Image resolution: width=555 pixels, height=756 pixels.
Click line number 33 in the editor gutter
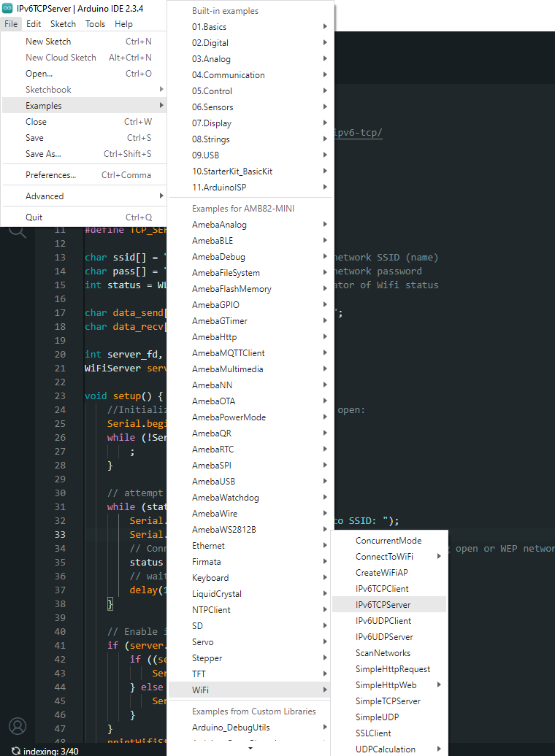tap(59, 535)
